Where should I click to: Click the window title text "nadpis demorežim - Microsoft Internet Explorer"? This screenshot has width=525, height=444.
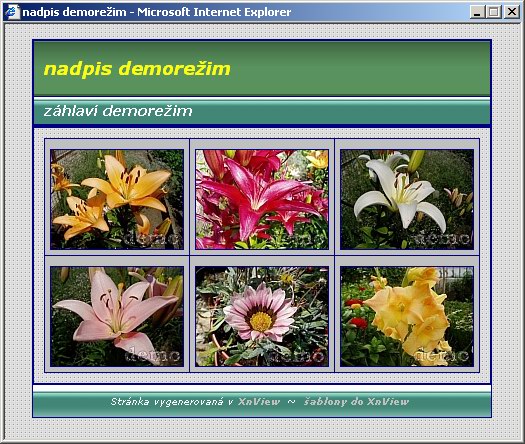[157, 12]
